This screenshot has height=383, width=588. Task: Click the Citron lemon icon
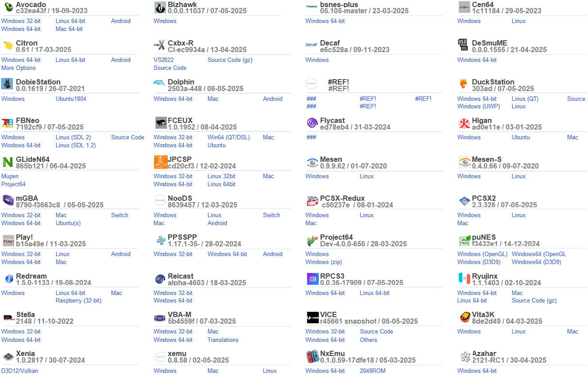[8, 46]
